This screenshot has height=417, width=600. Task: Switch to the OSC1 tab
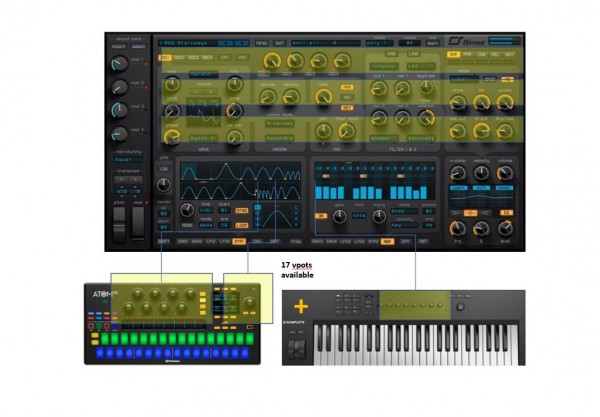(165, 58)
